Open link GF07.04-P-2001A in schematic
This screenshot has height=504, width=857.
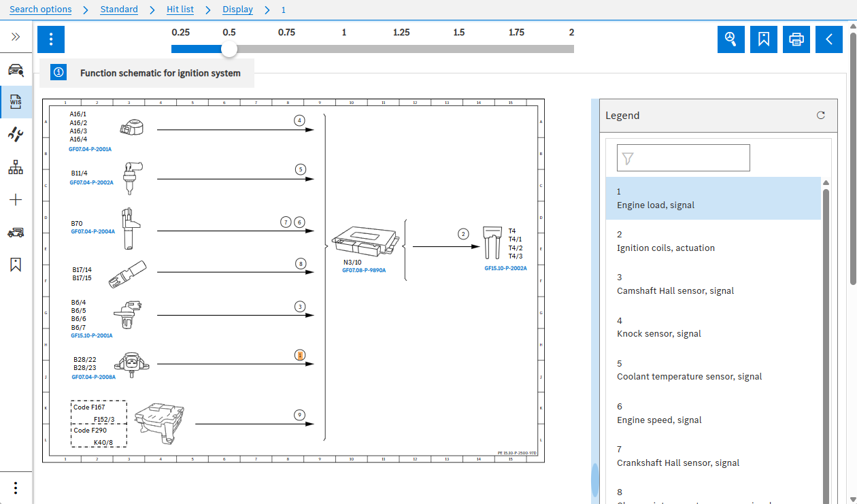[90, 148]
